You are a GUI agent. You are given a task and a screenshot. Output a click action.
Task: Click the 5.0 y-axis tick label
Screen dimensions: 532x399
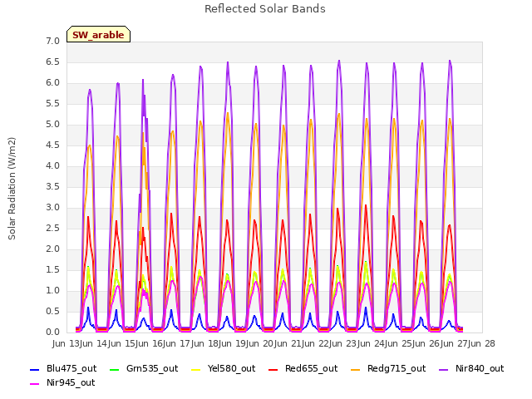click(52, 124)
